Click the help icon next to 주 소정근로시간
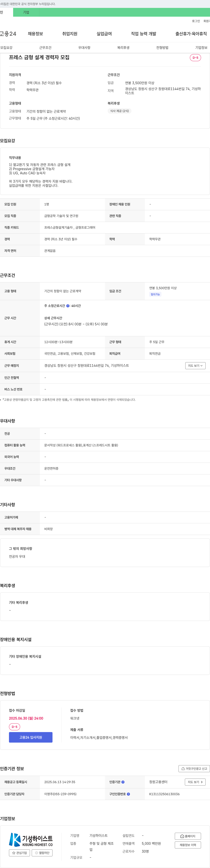Screen dimensions: 210x868 (x=68, y=306)
